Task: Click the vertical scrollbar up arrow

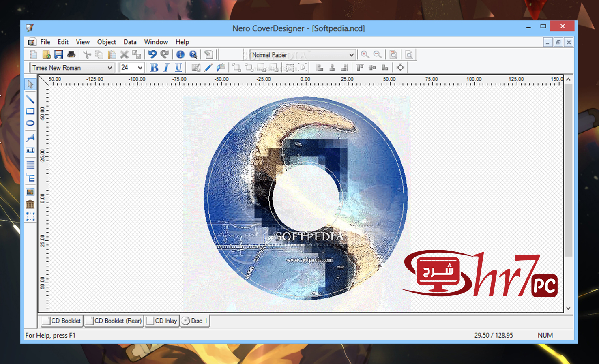Action: (569, 79)
